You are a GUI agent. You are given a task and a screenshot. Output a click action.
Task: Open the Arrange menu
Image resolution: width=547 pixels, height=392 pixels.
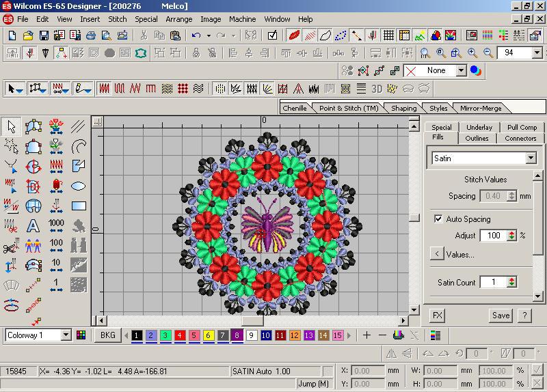178,19
